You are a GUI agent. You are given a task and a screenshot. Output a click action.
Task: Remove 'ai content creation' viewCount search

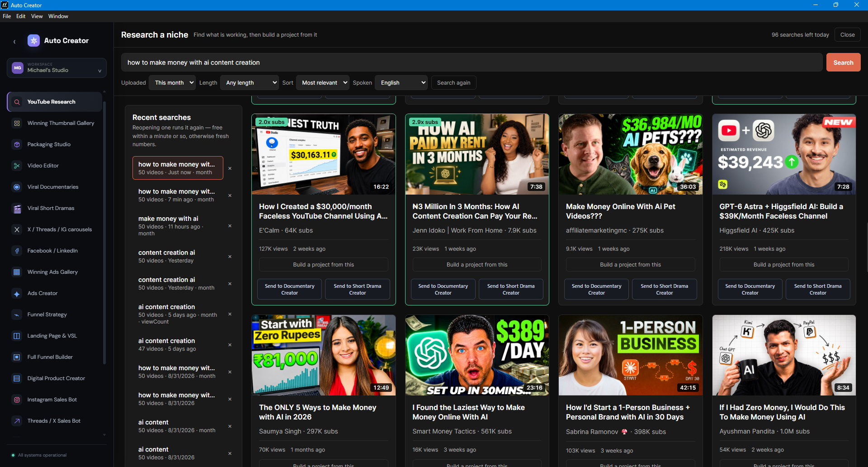pos(230,314)
